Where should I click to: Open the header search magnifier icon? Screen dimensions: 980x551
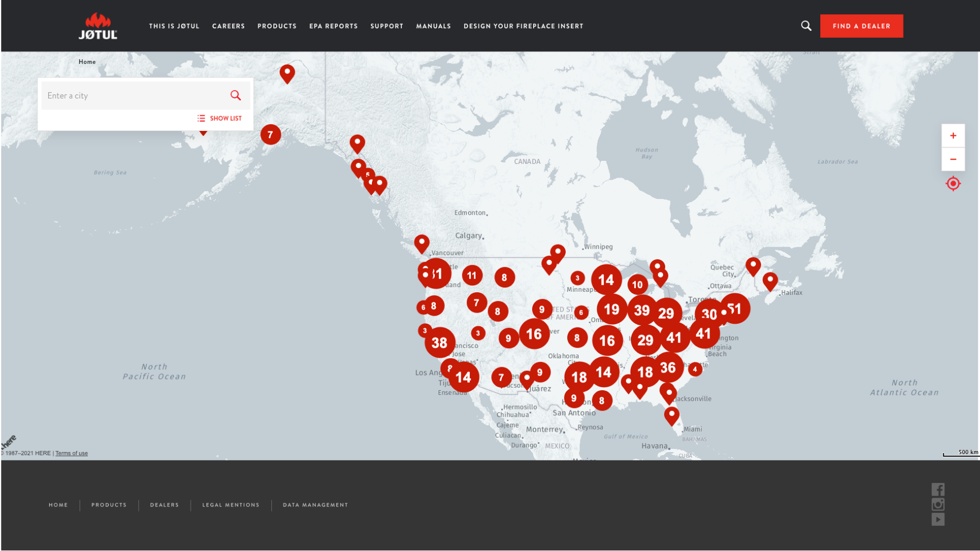(806, 26)
